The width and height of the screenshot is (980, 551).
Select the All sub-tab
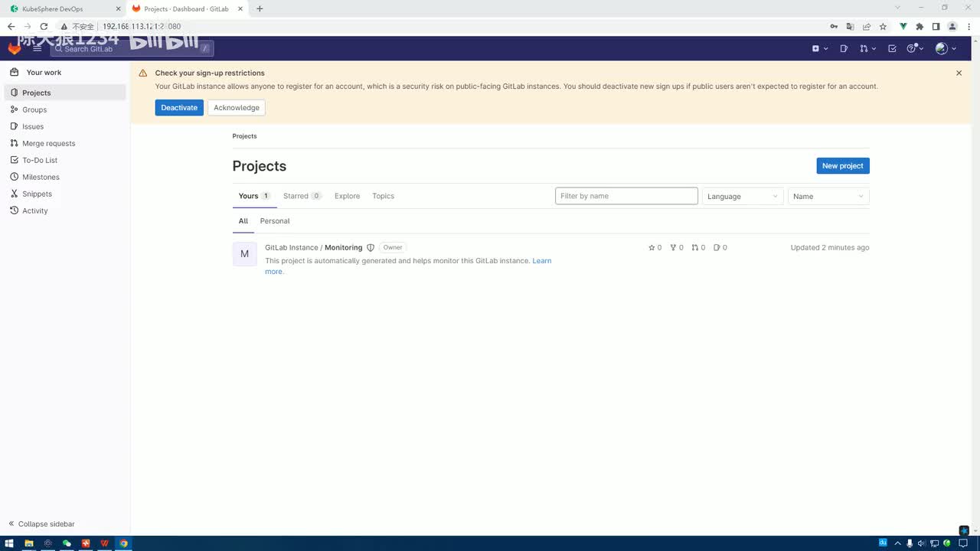(x=243, y=221)
